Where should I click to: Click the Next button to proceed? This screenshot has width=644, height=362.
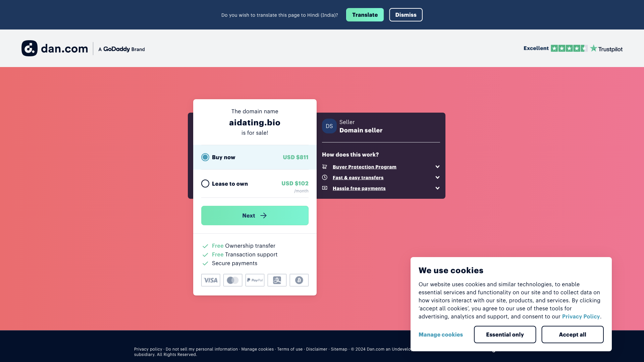[x=255, y=215]
